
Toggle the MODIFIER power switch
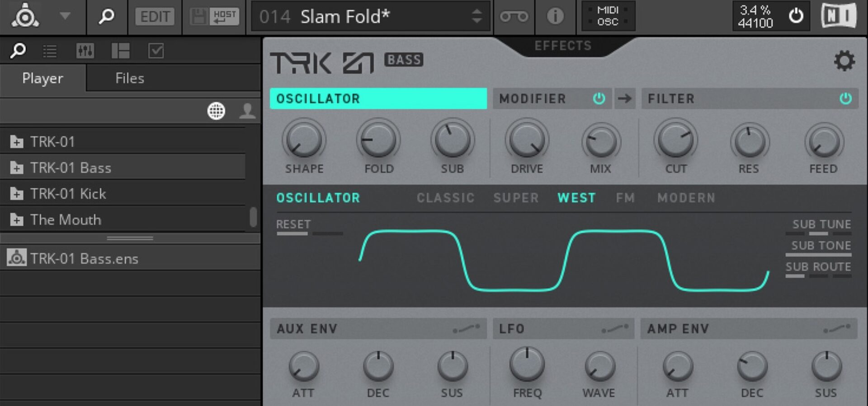tap(599, 98)
